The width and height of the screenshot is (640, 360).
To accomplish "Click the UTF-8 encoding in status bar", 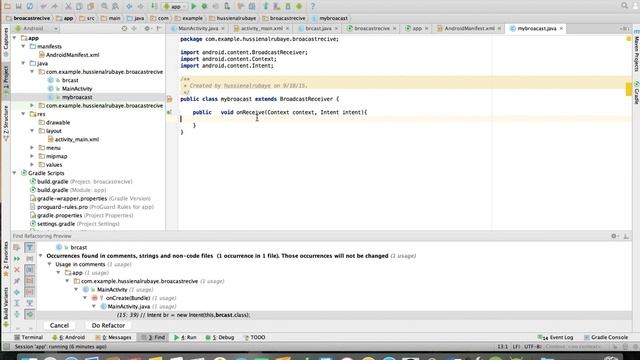I will point(533,347).
